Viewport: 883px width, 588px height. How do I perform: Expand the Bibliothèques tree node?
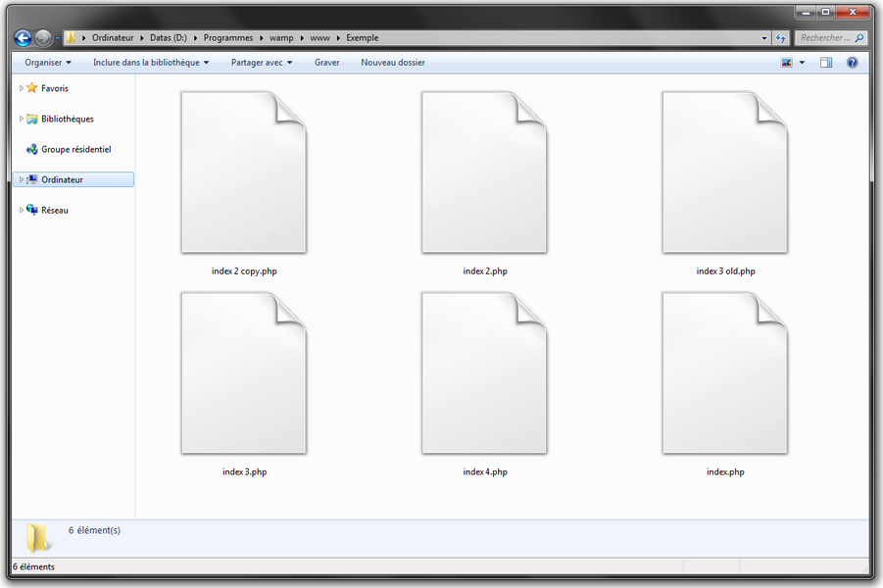pyautogui.click(x=22, y=119)
